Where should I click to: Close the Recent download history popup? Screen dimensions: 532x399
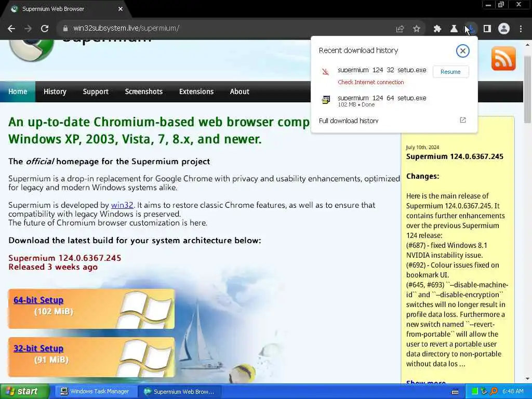point(462,51)
